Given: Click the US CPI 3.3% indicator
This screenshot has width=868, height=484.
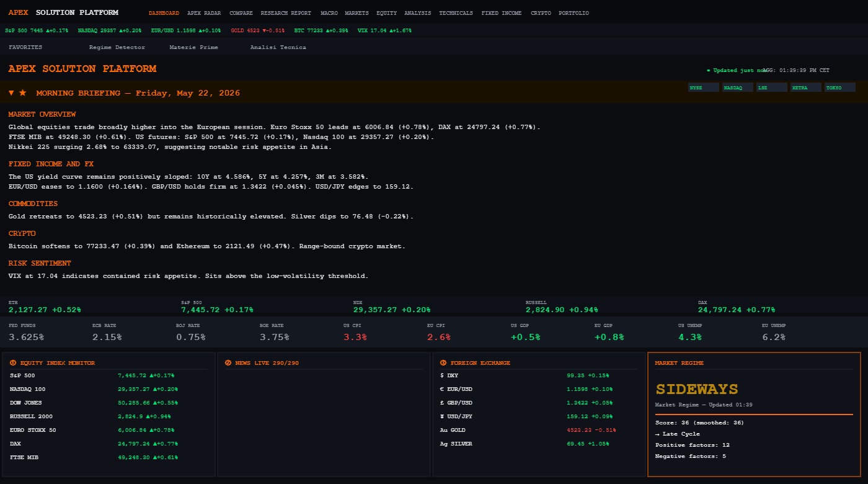Looking at the screenshot, I should click(x=355, y=333).
